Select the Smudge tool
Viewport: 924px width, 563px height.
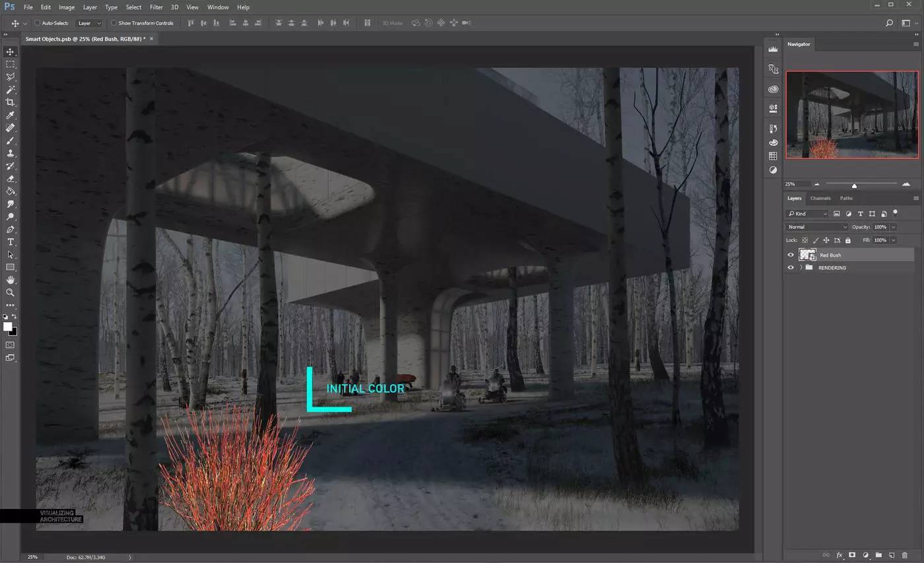coord(10,204)
